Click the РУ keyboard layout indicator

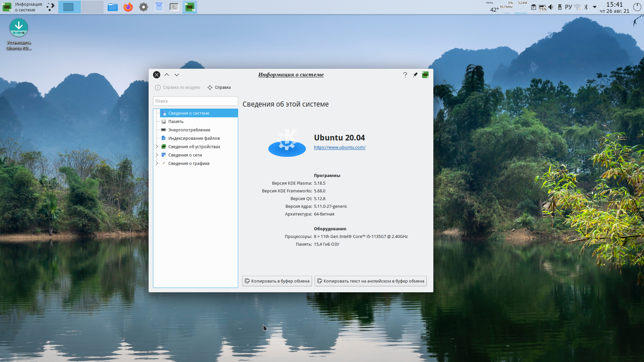coord(569,7)
